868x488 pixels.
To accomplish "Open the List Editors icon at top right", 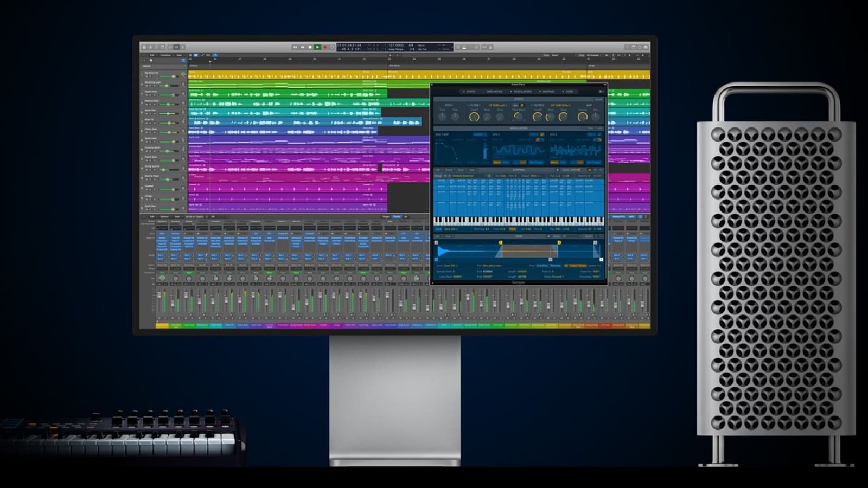I will click(x=628, y=47).
